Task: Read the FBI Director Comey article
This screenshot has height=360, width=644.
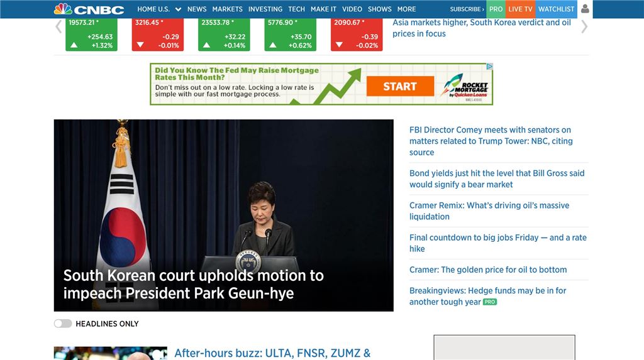Action: (491, 141)
